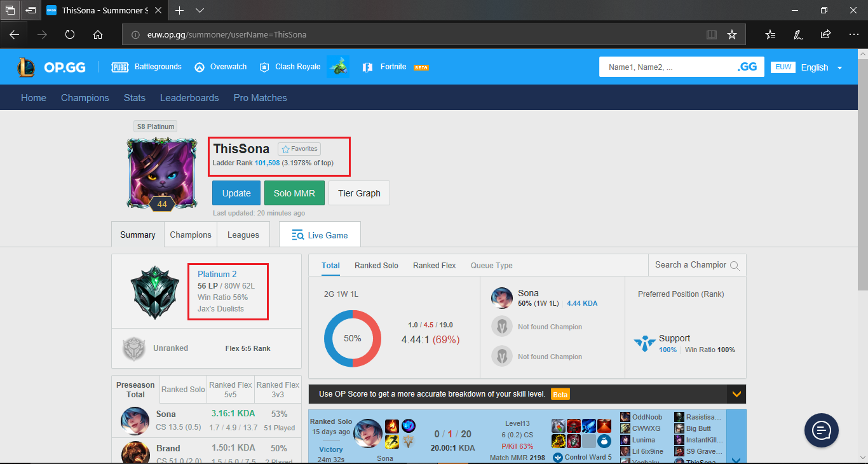Click the win ratio donut chart
This screenshot has height=464, width=868.
[353, 338]
